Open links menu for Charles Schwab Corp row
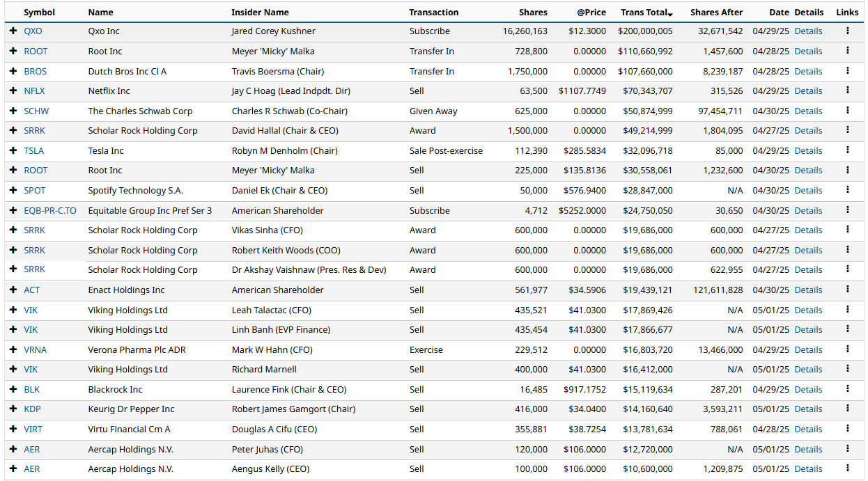Viewport: 868px width, 481px height. click(847, 111)
